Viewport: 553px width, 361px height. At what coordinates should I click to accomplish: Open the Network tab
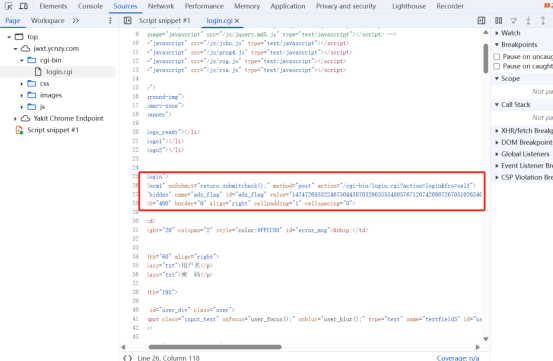coord(161,6)
